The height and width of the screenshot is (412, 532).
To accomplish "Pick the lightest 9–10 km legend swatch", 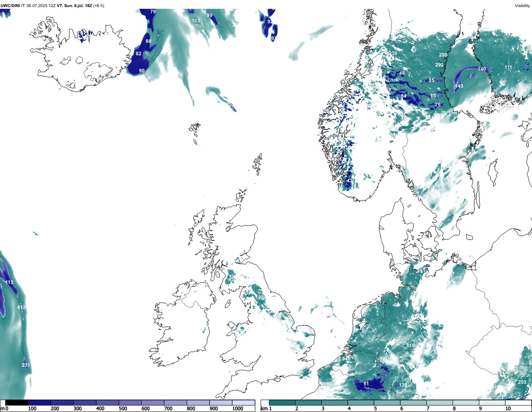I will tap(493, 402).
